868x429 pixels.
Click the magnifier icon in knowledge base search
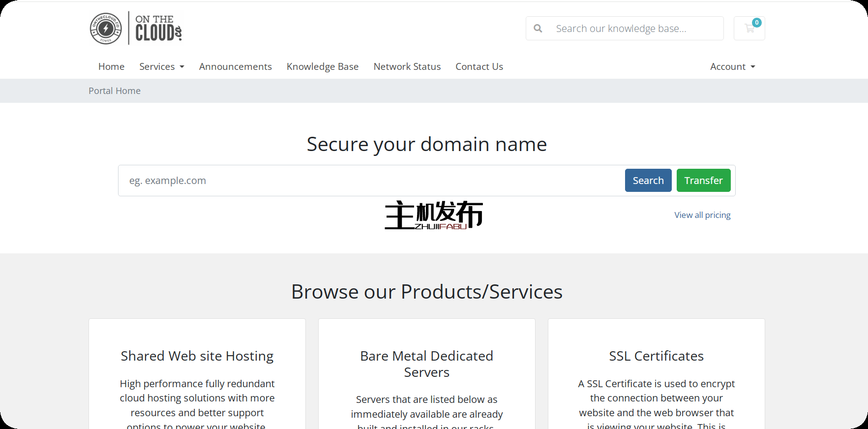coord(538,29)
